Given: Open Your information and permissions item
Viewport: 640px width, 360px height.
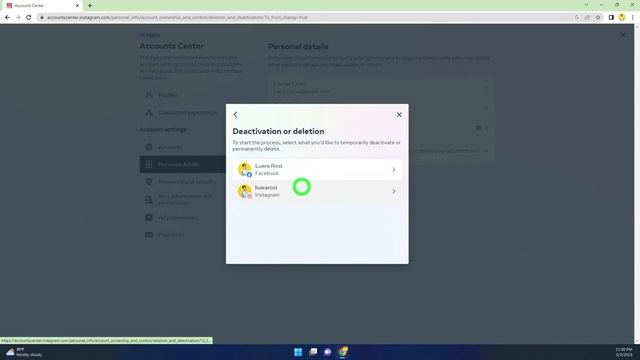Looking at the screenshot, I should 183,200.
